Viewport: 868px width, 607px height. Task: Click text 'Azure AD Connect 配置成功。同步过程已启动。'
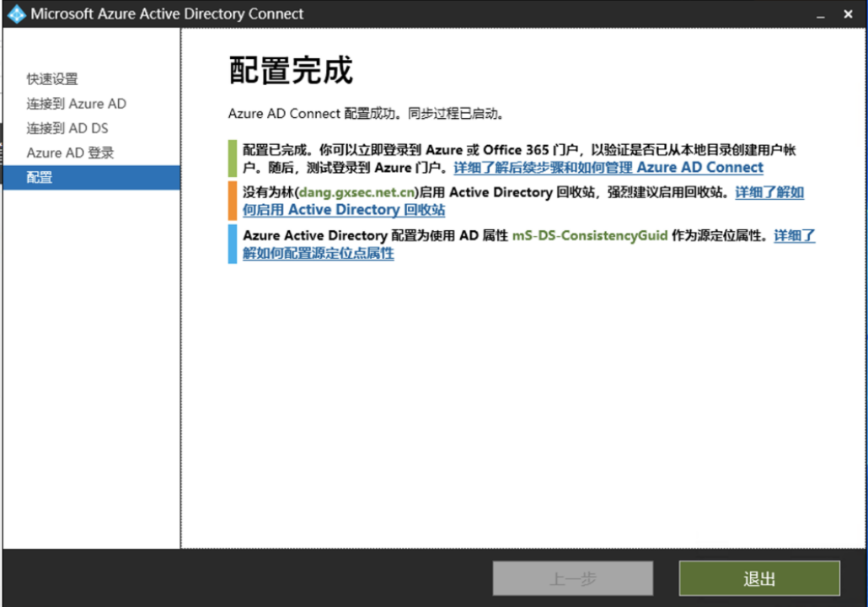366,114
